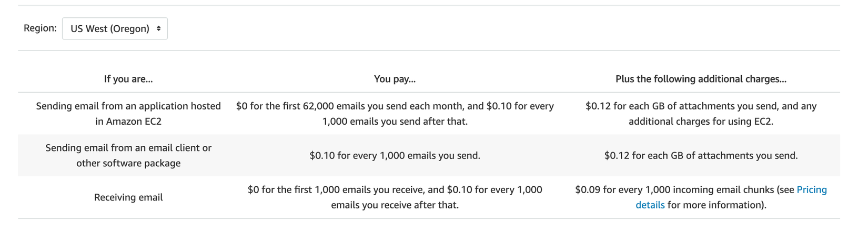Select the "Sending email from an application hosted" cell
This screenshot has width=868, height=241.
pyautogui.click(x=128, y=106)
